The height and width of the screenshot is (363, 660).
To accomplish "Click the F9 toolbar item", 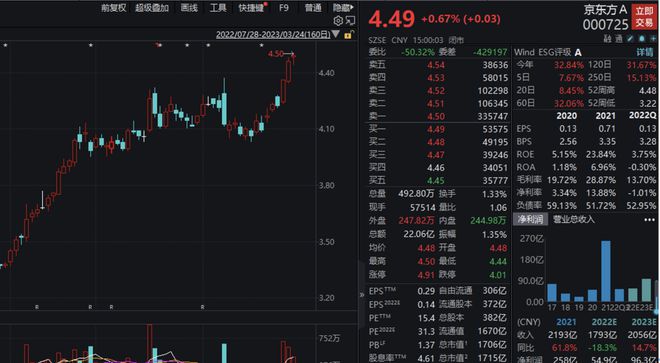I will pos(284,8).
